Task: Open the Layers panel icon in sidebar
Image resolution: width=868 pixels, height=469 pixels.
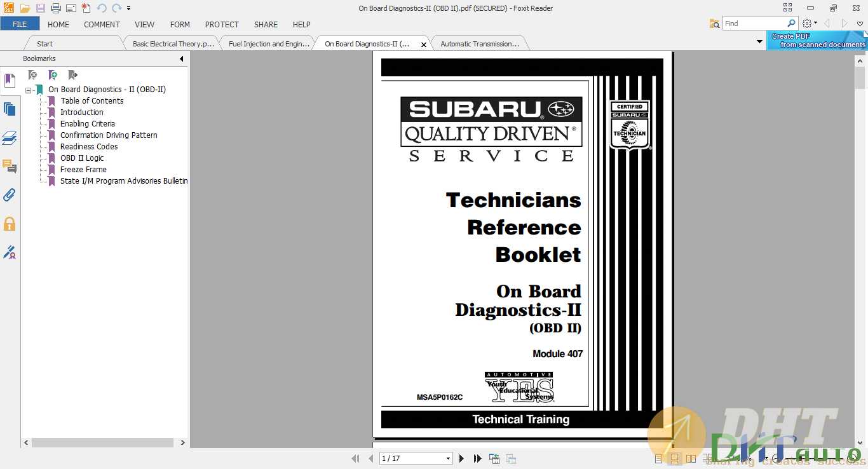Action: click(10, 138)
